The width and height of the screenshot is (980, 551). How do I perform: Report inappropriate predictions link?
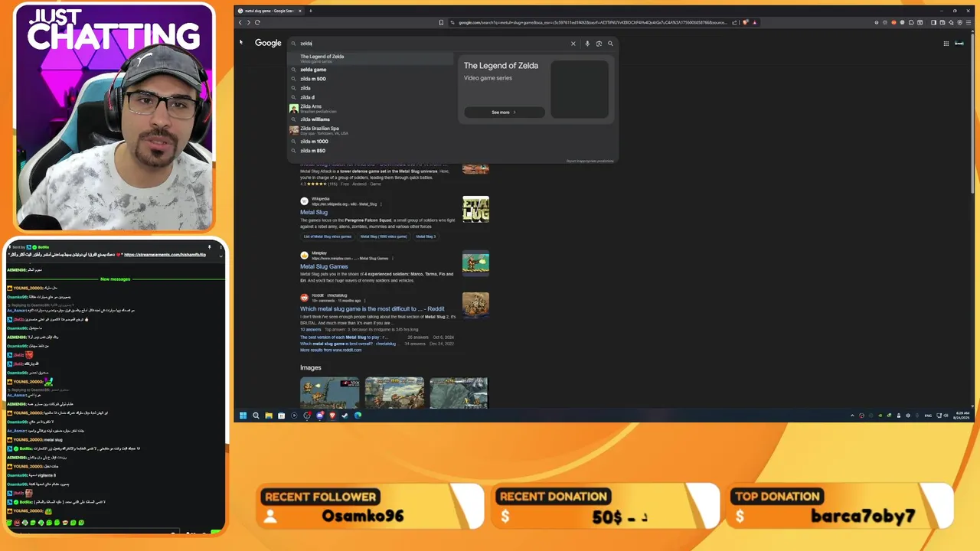point(590,161)
